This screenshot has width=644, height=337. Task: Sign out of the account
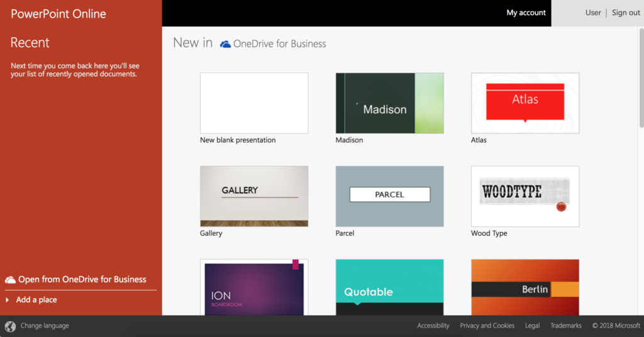[x=626, y=13]
